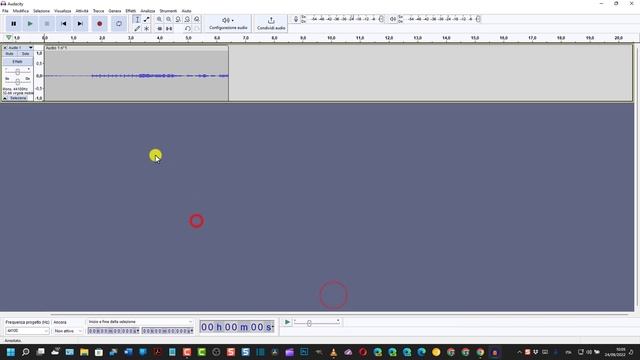The height and width of the screenshot is (360, 640).
Task: Open the project frequency combo box
Action: 27,331
